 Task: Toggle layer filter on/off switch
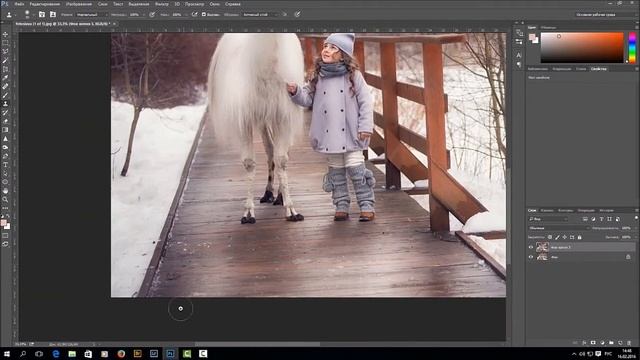(x=636, y=218)
